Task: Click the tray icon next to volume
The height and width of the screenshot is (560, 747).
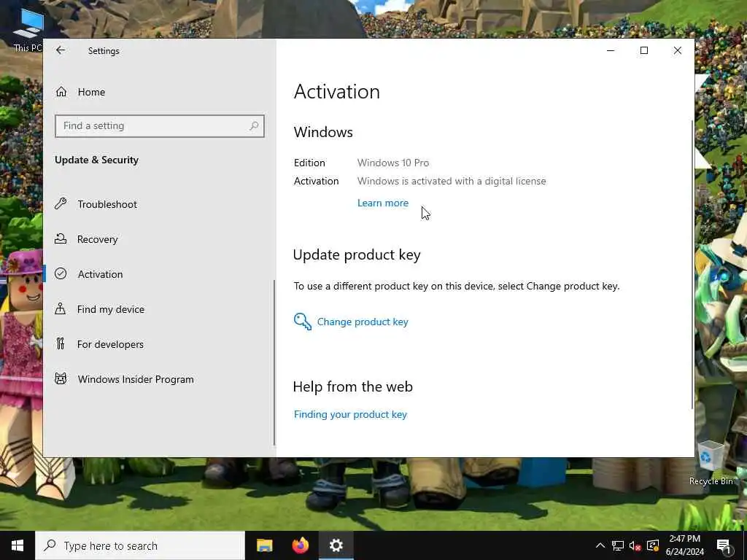Action: click(653, 545)
